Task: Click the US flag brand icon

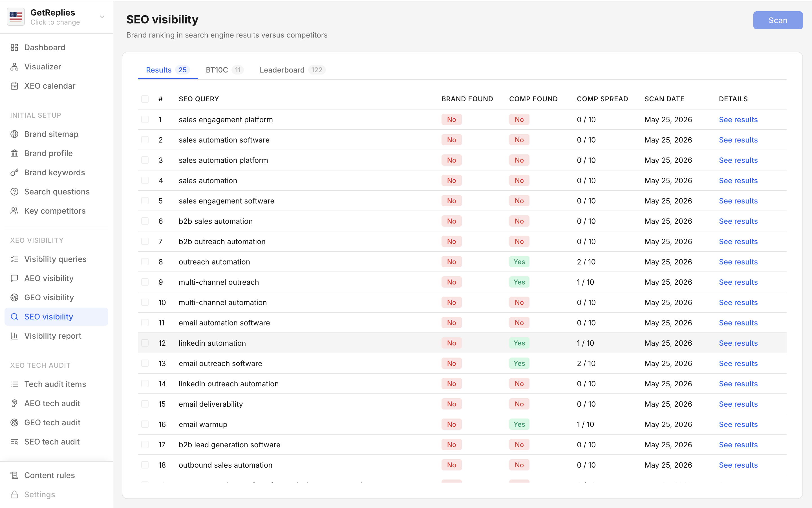Action: (x=16, y=16)
